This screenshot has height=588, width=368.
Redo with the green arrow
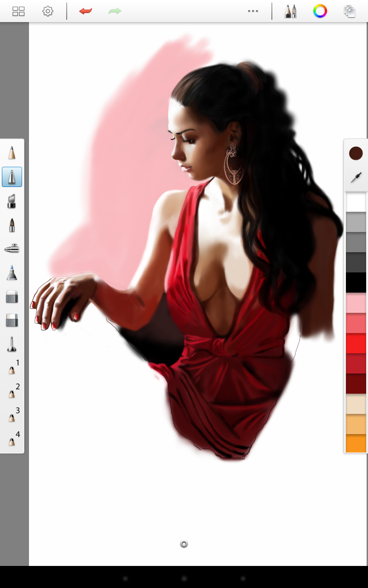115,11
